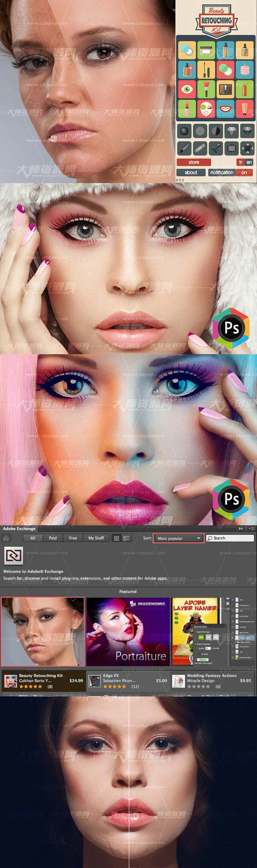257x868 pixels.
Task: Open Adobe Exchange panel flyout menu
Action: [251, 528]
